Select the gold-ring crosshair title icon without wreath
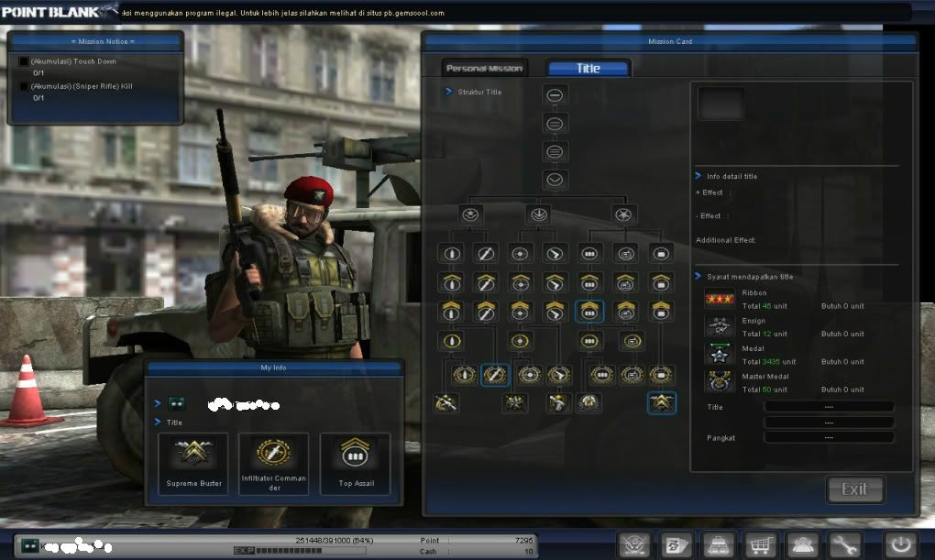935x560 pixels. 520,341
